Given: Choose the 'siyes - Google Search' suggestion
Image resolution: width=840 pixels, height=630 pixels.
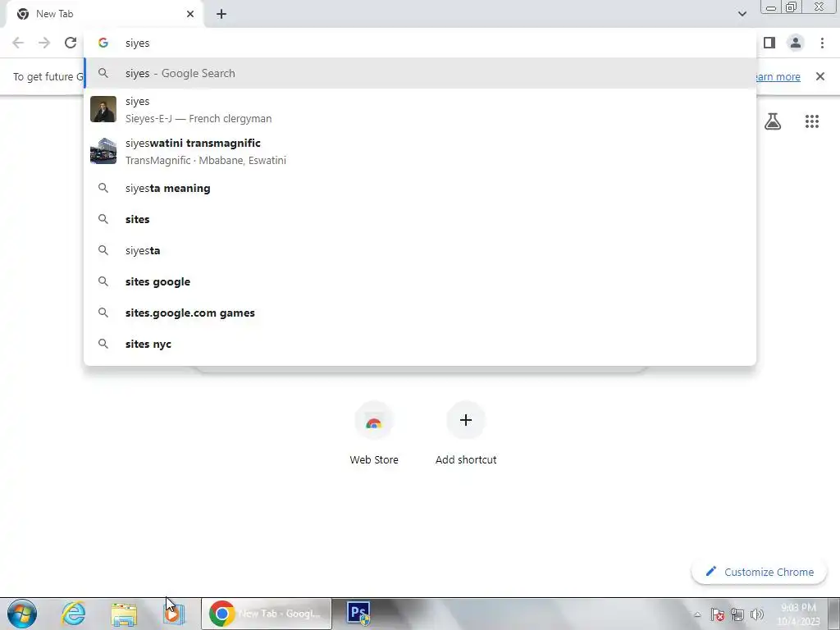Looking at the screenshot, I should pos(420,73).
